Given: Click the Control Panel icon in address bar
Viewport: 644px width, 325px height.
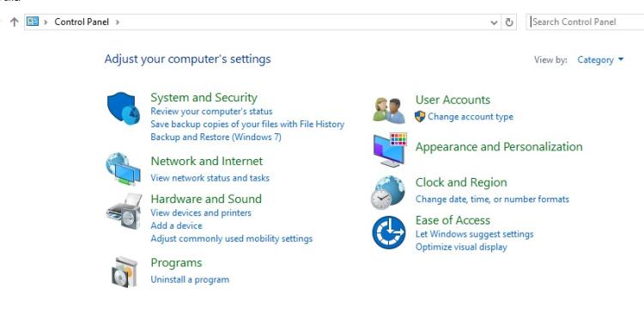Looking at the screenshot, I should pos(33,21).
